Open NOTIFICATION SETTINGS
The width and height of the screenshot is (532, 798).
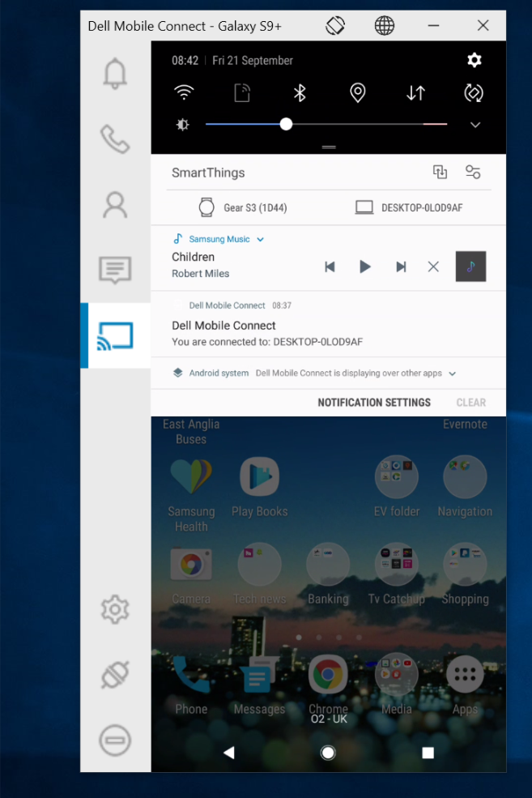point(374,403)
